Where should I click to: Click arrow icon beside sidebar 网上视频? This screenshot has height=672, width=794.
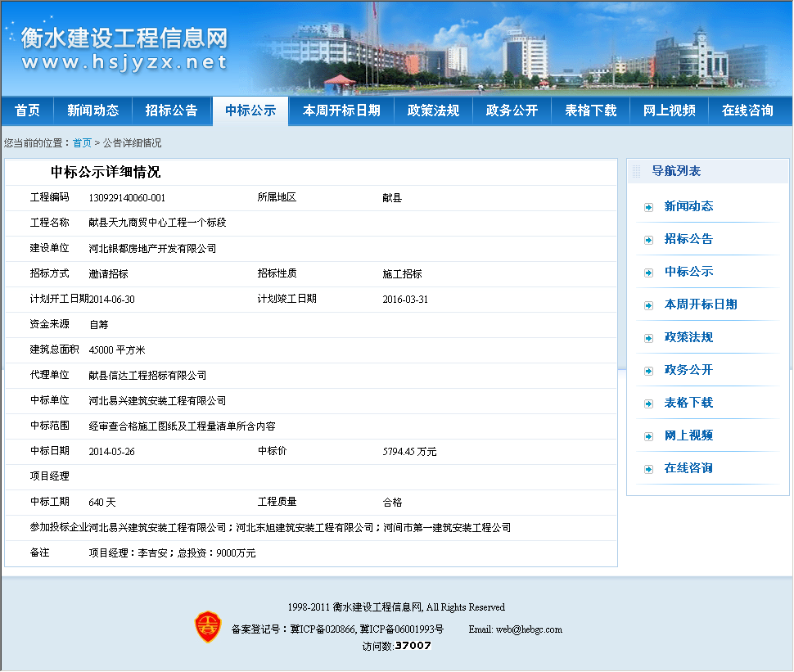[648, 436]
